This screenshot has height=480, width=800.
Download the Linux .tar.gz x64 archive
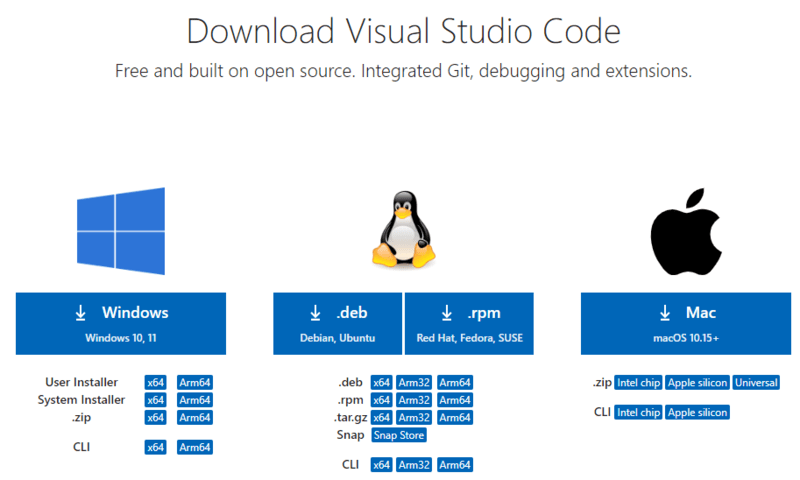381,418
